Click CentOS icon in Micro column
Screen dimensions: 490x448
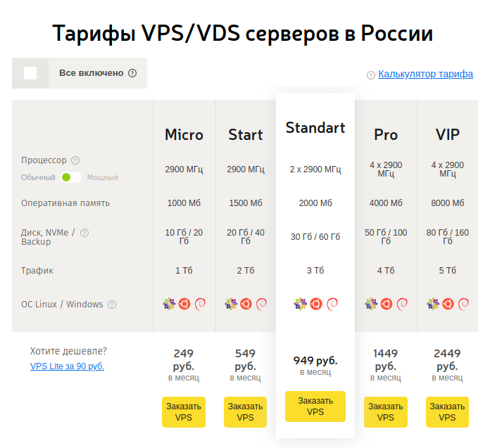point(169,304)
